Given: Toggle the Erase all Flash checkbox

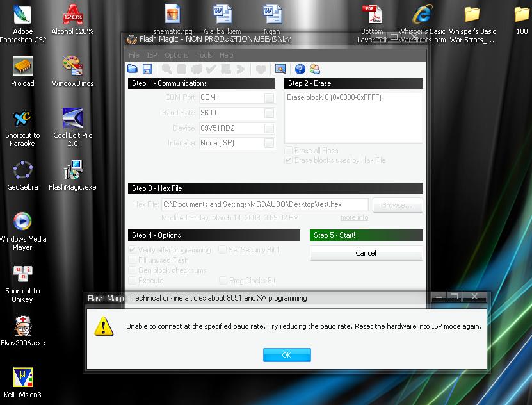Looking at the screenshot, I should tap(288, 151).
